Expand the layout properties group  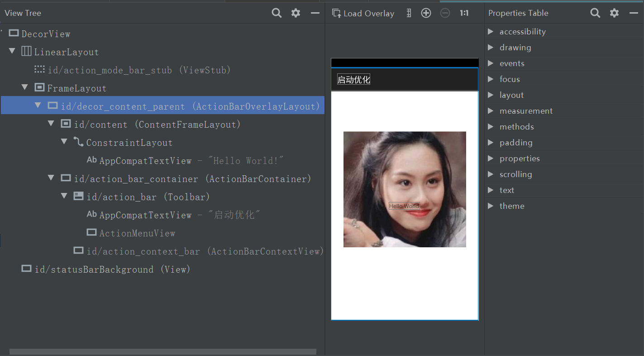point(491,95)
